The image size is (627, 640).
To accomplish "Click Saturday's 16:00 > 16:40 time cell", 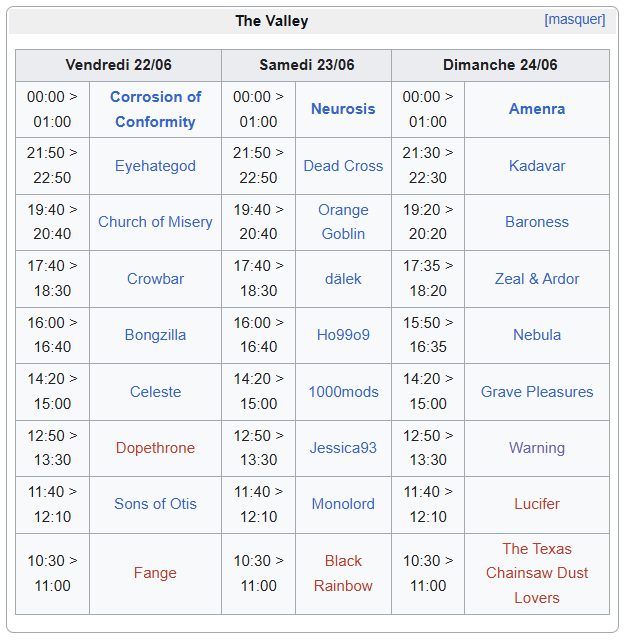I will [258, 335].
